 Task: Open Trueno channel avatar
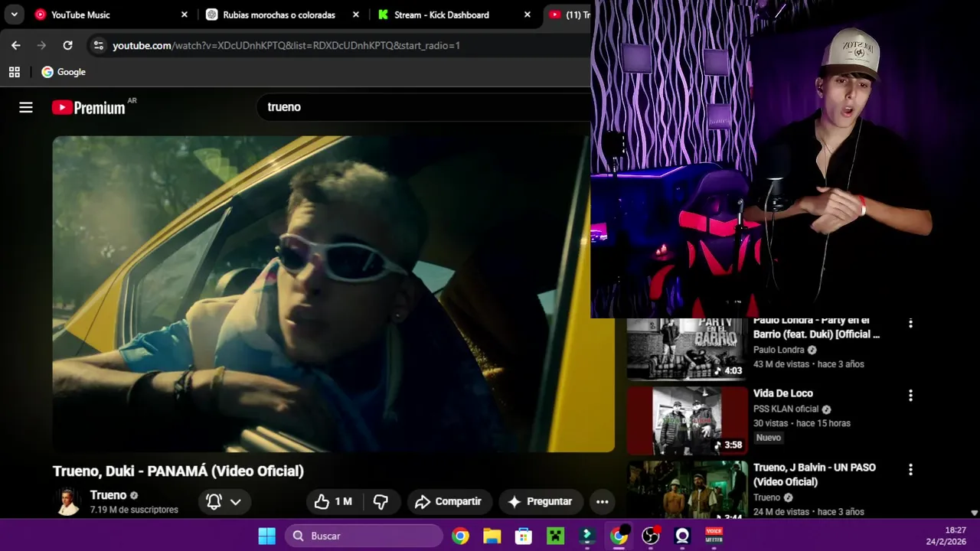[x=67, y=501]
